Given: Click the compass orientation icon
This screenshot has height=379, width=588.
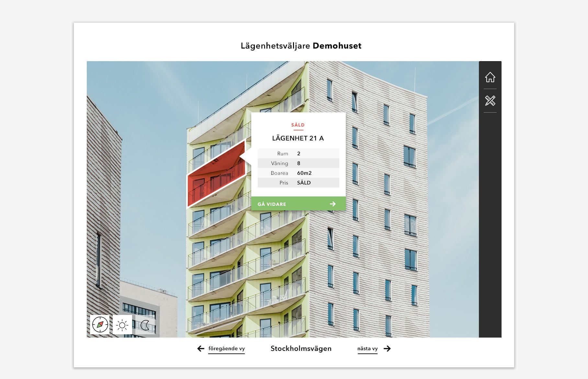Looking at the screenshot, I should pos(100,324).
